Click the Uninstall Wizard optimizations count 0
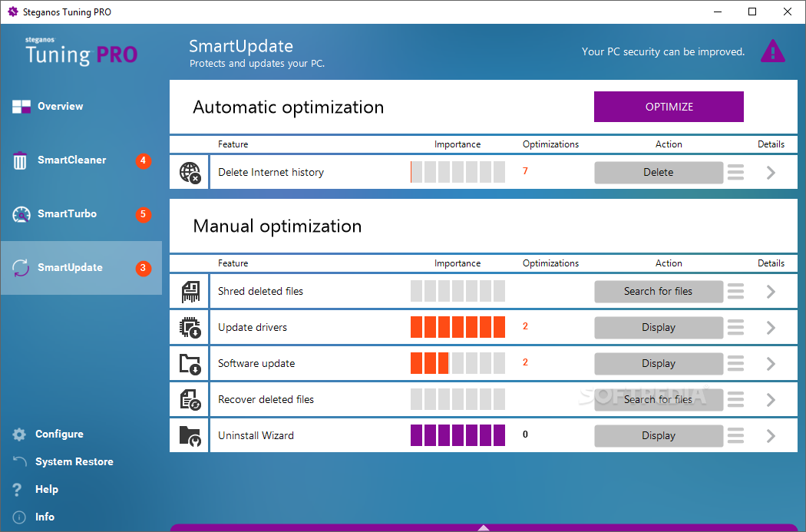 point(525,435)
